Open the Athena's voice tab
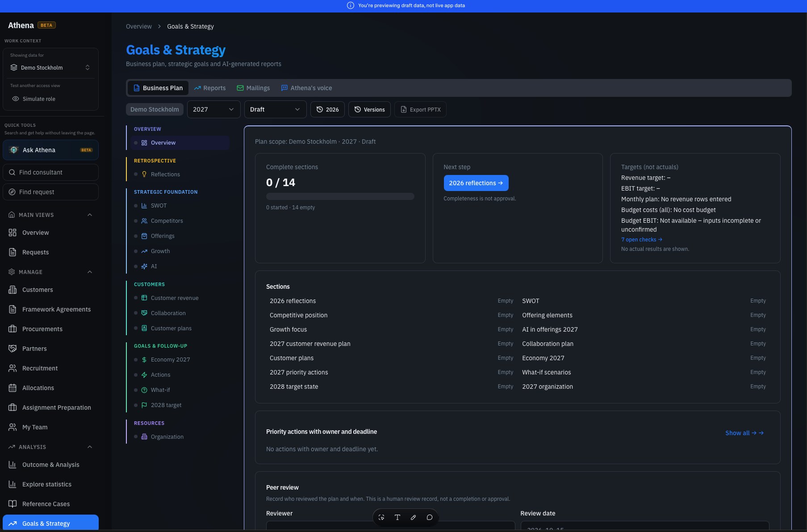Viewport: 807px width, 532px height. 306,88
